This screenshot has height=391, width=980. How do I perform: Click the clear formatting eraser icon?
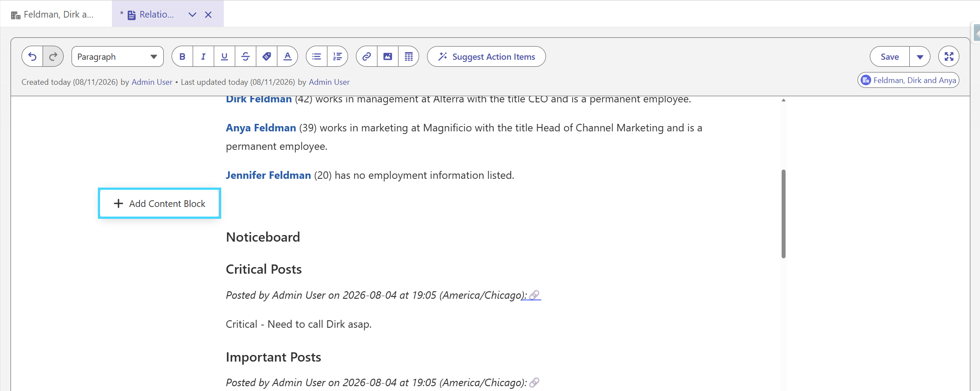[266, 57]
